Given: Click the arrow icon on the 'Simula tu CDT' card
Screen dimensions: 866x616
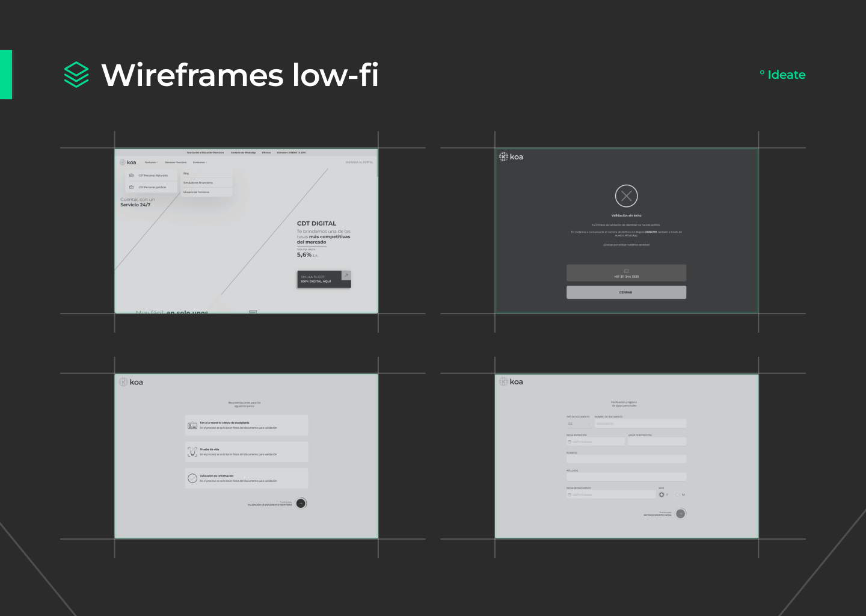Looking at the screenshot, I should (x=346, y=276).
